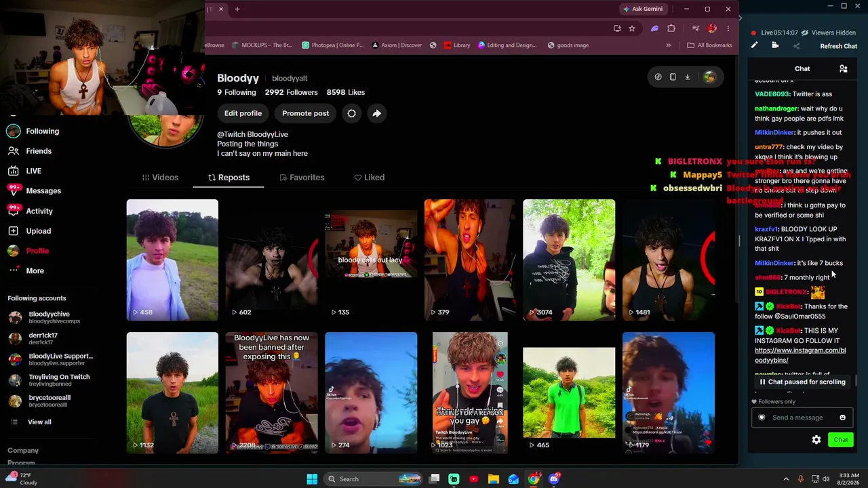The image size is (868, 488).
Task: Click the share profile arrow icon
Action: pyautogui.click(x=376, y=113)
